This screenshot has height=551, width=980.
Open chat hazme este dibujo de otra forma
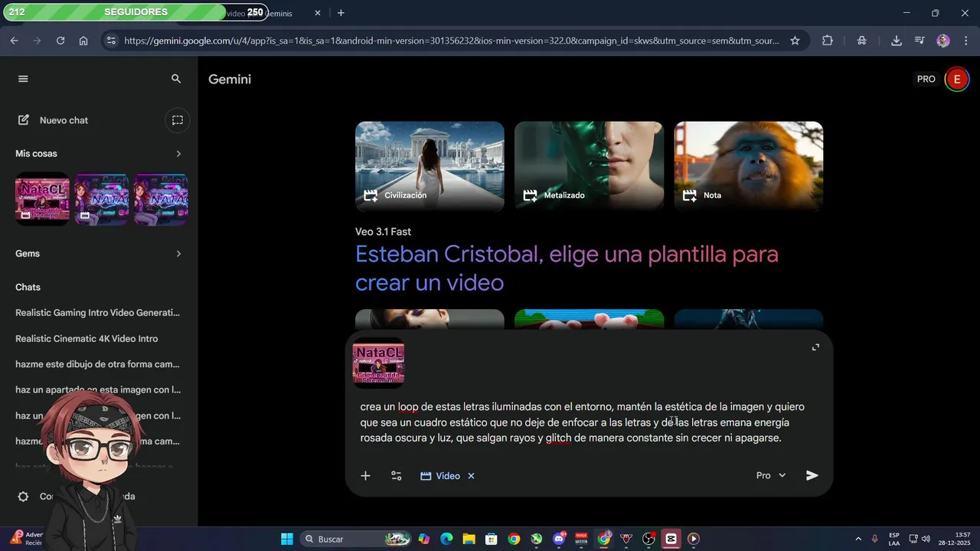pyautogui.click(x=98, y=364)
